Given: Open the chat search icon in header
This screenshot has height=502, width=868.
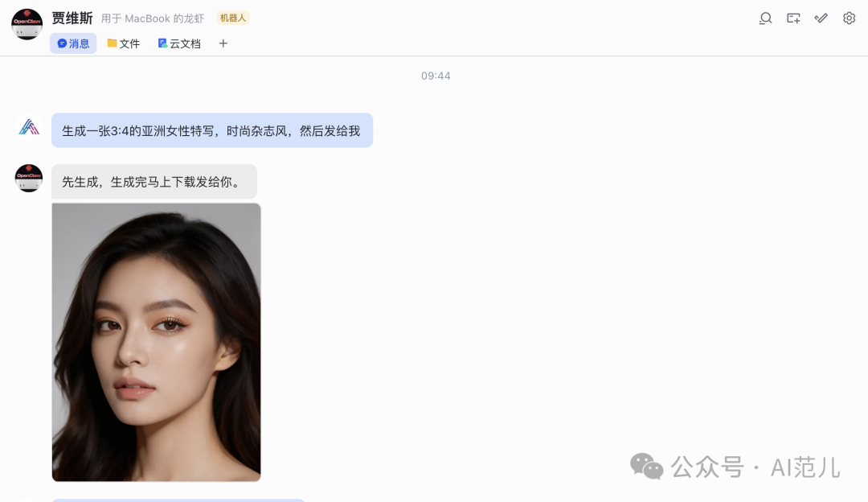Looking at the screenshot, I should click(765, 19).
